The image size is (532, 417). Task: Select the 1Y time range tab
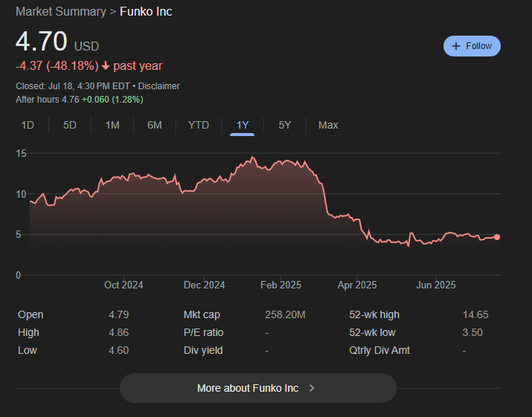pos(243,125)
